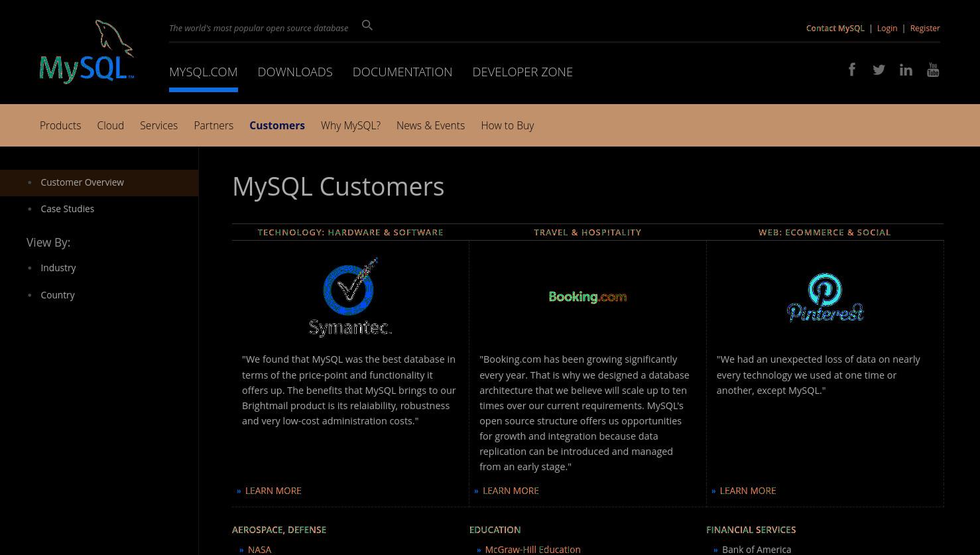
Task: Open News & Events menu item
Action: 430,125
